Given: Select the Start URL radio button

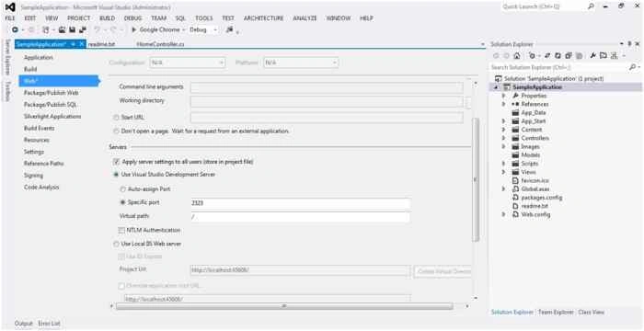Looking at the screenshot, I should (x=116, y=118).
